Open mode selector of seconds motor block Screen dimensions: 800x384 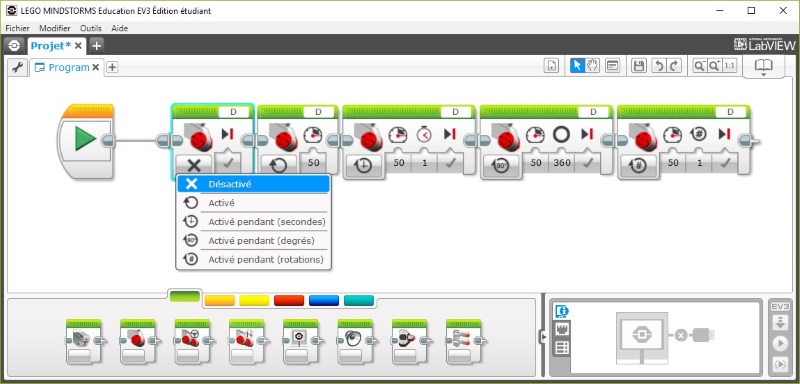click(364, 166)
